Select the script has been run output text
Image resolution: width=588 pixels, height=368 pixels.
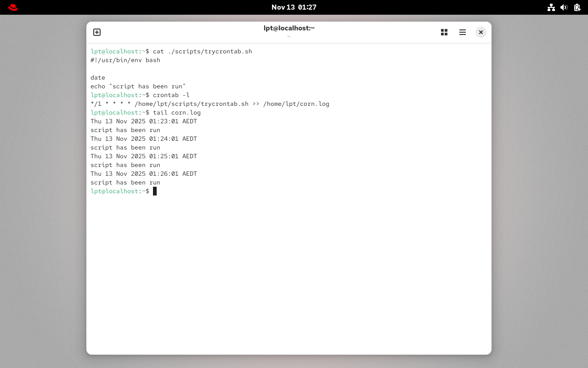click(125, 182)
